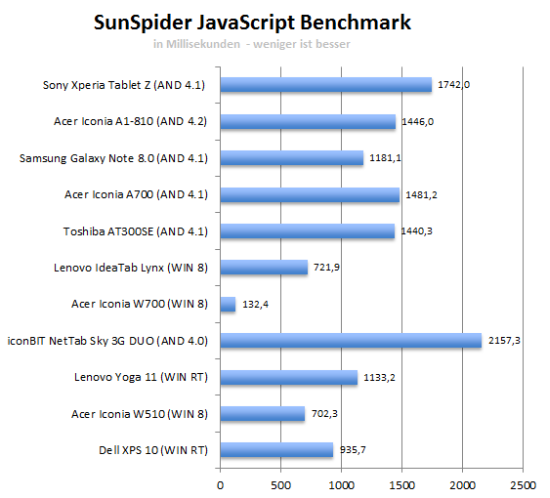Select the 'Lenovo Yoga 11 (WIN RT)' label

(x=141, y=377)
